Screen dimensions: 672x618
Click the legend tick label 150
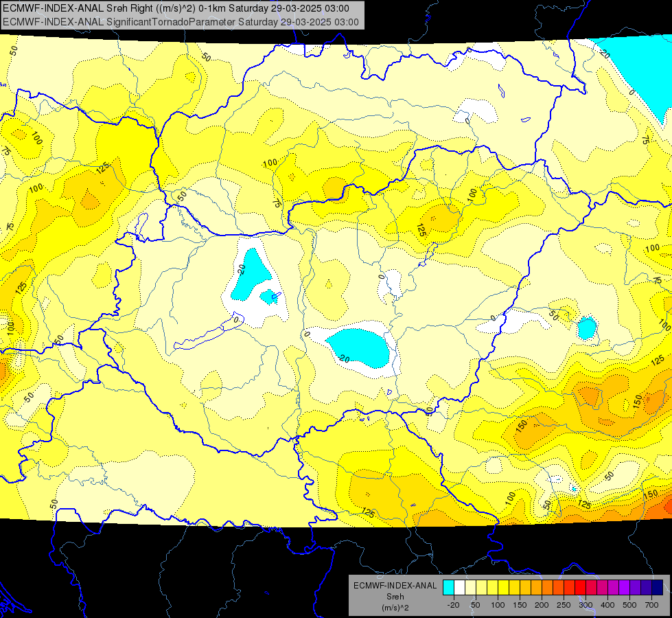tap(520, 605)
